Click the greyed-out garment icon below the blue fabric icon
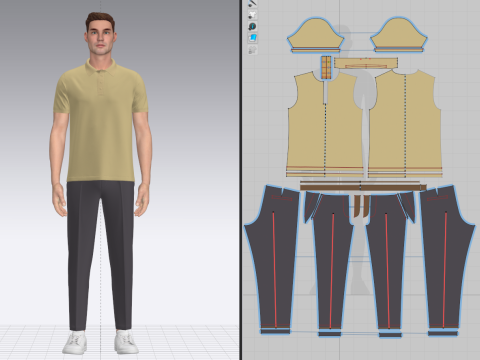The width and height of the screenshot is (480, 360). coord(252,50)
